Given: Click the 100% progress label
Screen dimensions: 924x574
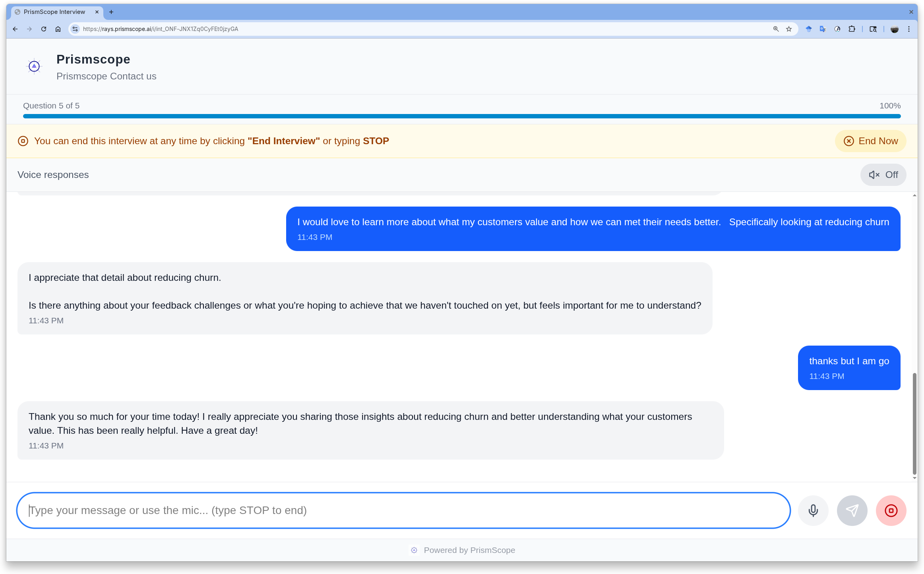Looking at the screenshot, I should [890, 106].
